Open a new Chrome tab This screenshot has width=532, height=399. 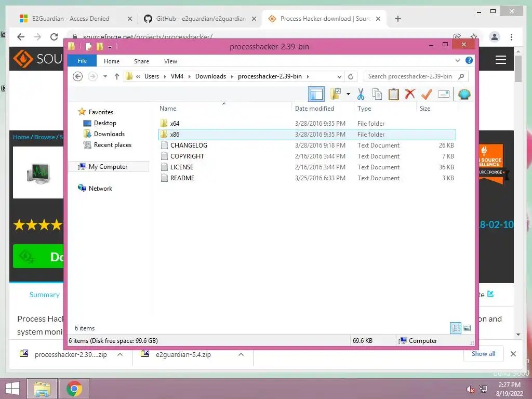(398, 19)
